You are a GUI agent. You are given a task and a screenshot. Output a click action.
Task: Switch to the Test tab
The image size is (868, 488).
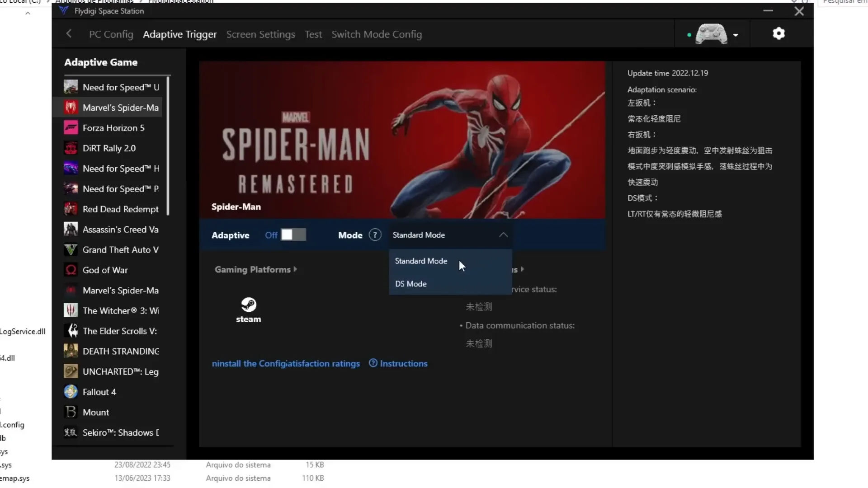[x=313, y=34]
